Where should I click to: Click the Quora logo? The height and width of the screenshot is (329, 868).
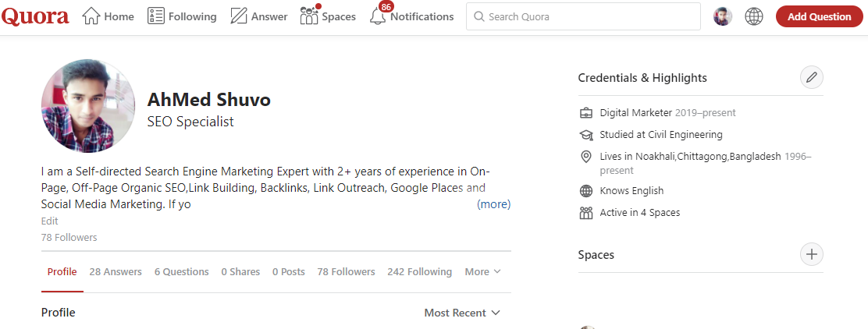35,16
